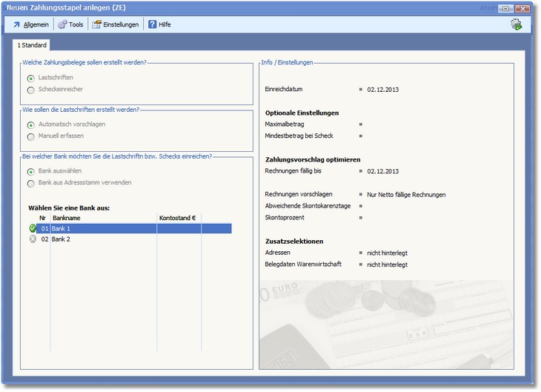Select Bank aus Adressstamm verwenden option
Viewport: 541px width, 392px height.
tap(31, 183)
